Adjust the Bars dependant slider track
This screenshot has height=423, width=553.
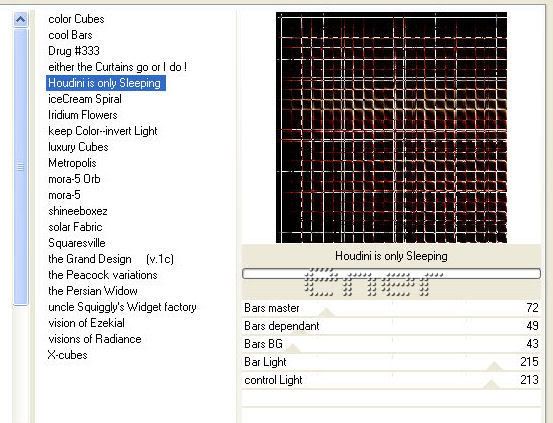point(391,326)
